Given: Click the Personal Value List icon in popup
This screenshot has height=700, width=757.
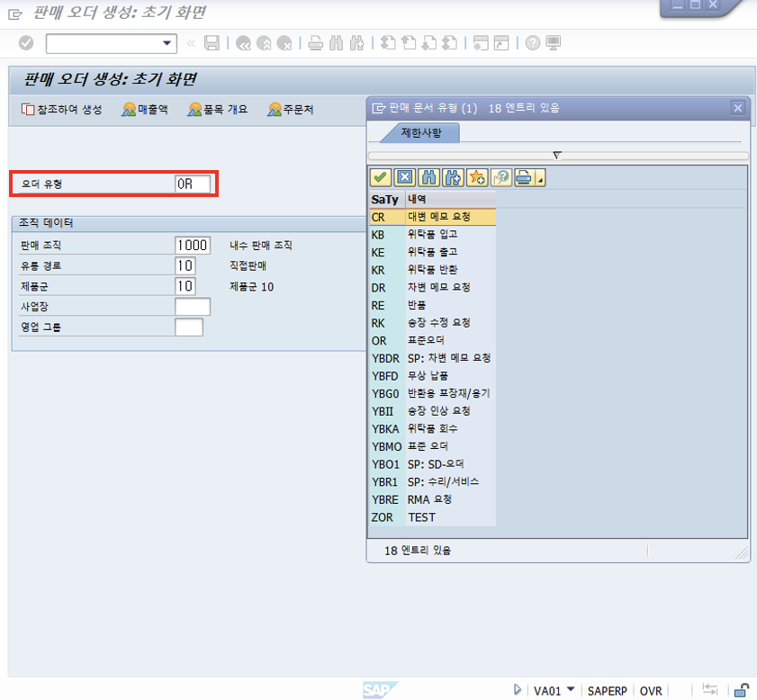Looking at the screenshot, I should point(501,177).
